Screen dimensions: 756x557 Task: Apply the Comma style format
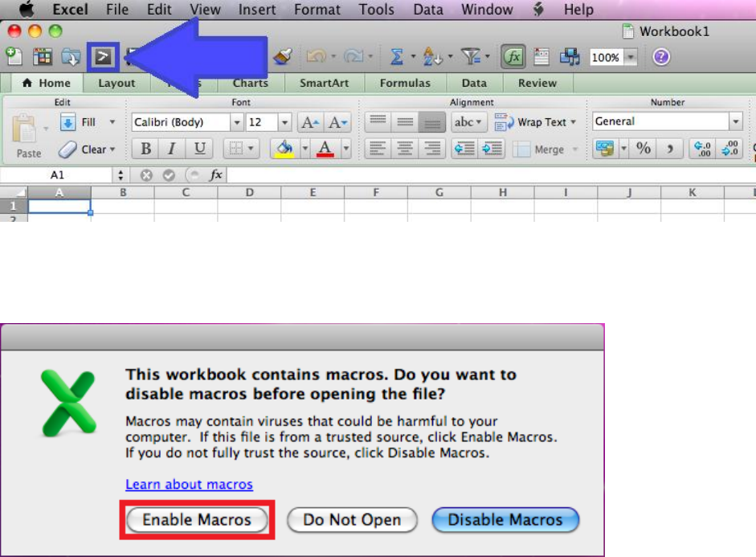click(670, 149)
